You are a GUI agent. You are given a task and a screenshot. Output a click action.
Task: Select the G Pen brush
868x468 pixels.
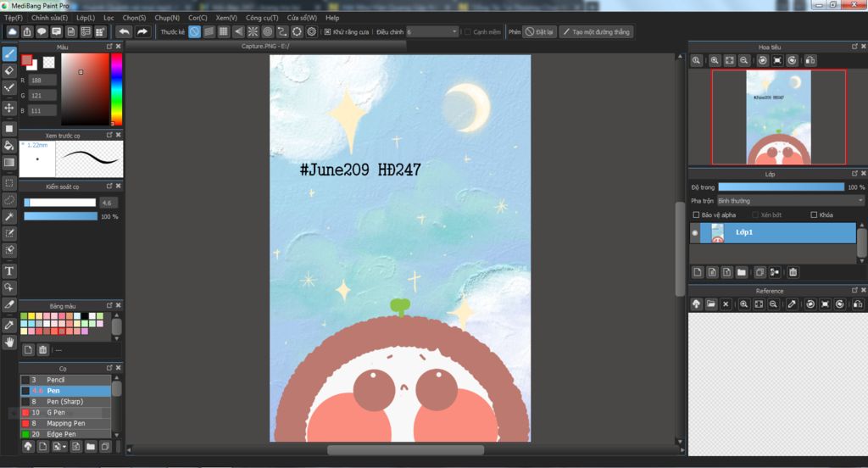(66, 413)
